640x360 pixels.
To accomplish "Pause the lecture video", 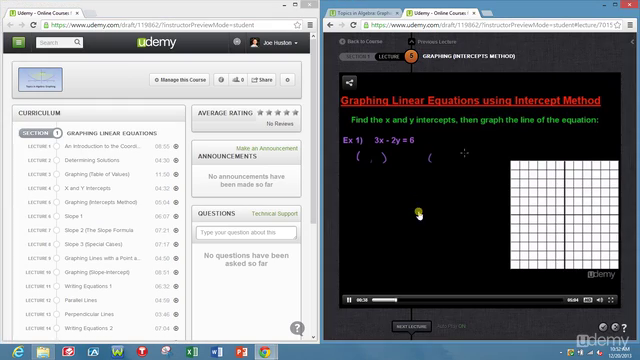I will (349, 300).
